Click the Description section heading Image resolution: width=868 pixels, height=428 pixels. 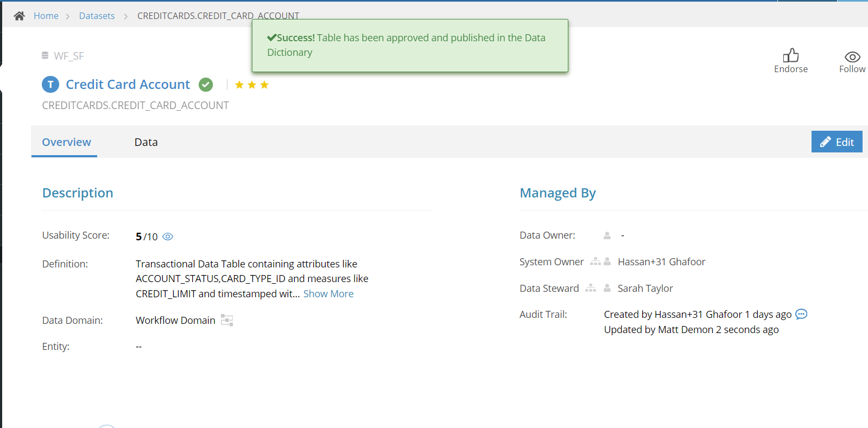tap(78, 193)
